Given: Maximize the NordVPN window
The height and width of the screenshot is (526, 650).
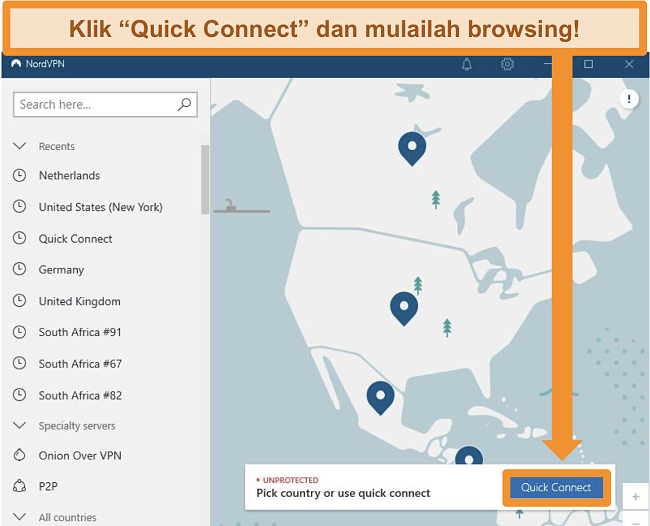Looking at the screenshot, I should coord(588,64).
